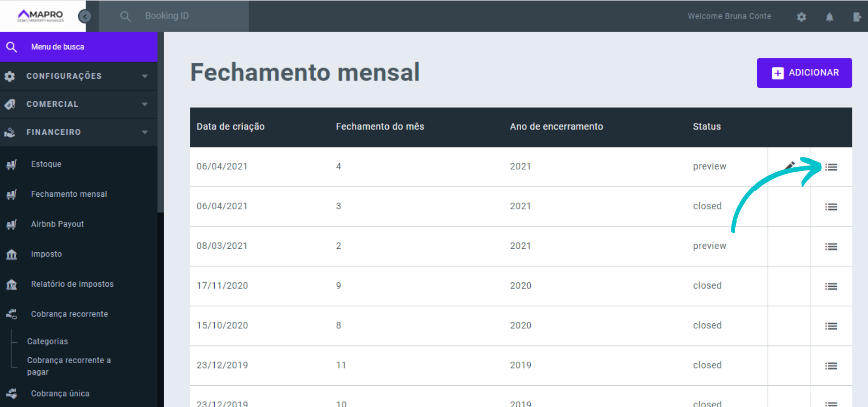This screenshot has height=407, width=868.
Task: Click the pencil edit icon on the 06/04/2021 row
Action: (x=789, y=166)
